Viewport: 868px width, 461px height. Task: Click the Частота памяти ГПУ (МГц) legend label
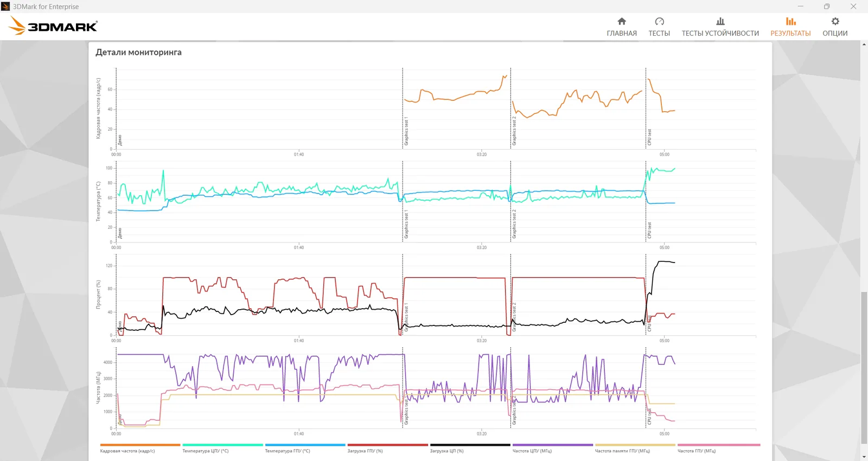coord(622,451)
